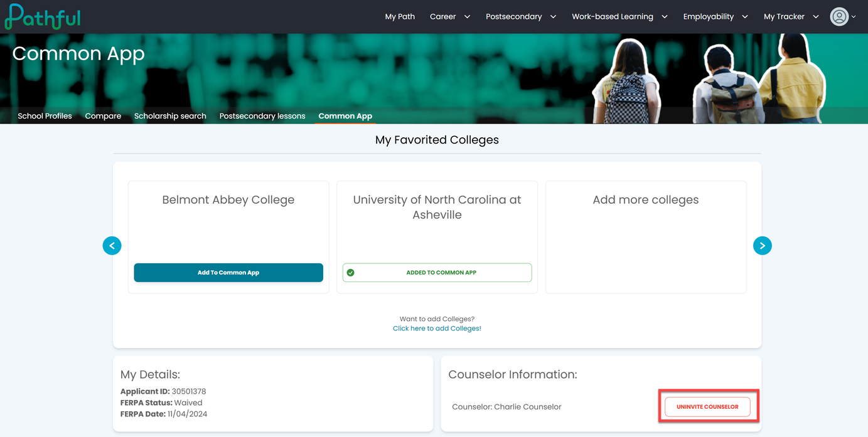Screen dimensions: 868x437
Task: Open the user profile avatar menu
Action: coord(839,17)
